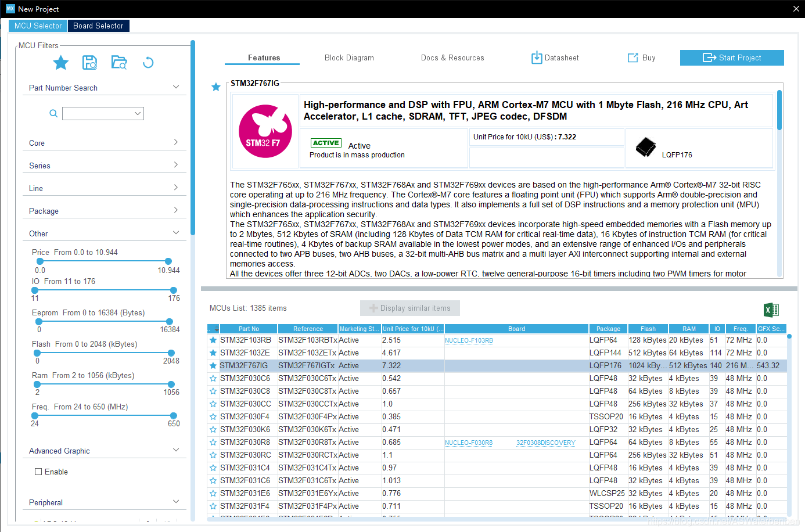Sort by the Unit Price for 10kU column
805x532 pixels.
coord(413,329)
